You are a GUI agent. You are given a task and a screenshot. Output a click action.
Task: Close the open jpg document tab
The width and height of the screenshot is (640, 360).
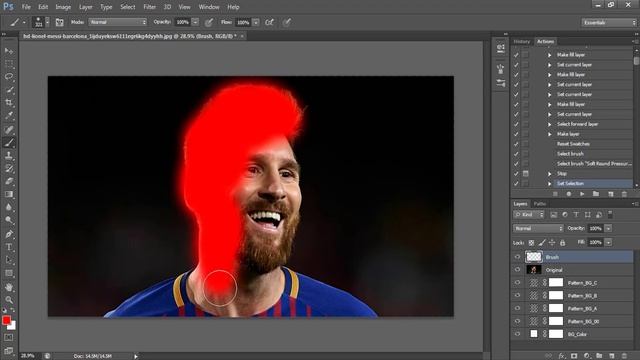pos(242,36)
